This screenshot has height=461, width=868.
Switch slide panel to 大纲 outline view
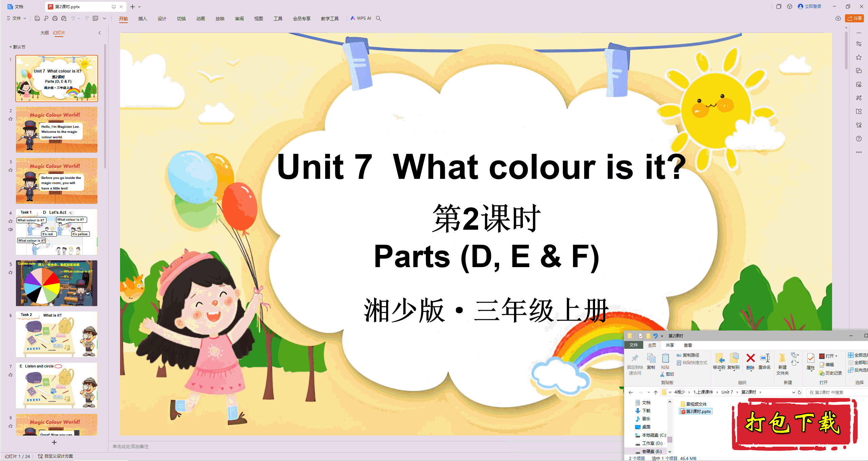44,33
